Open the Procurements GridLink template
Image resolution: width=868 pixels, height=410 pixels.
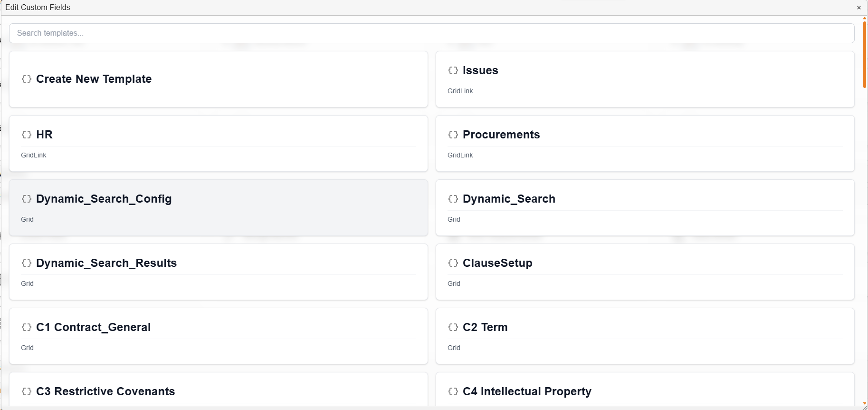645,143
